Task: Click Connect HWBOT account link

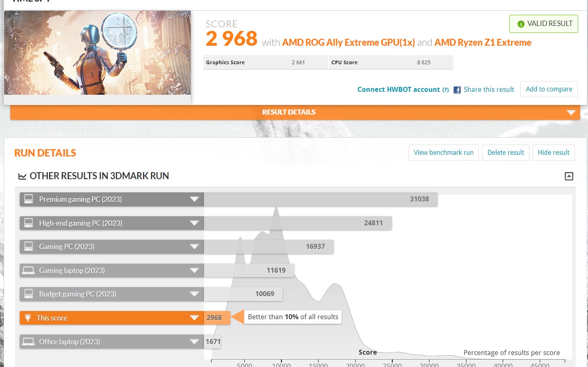Action: (398, 89)
